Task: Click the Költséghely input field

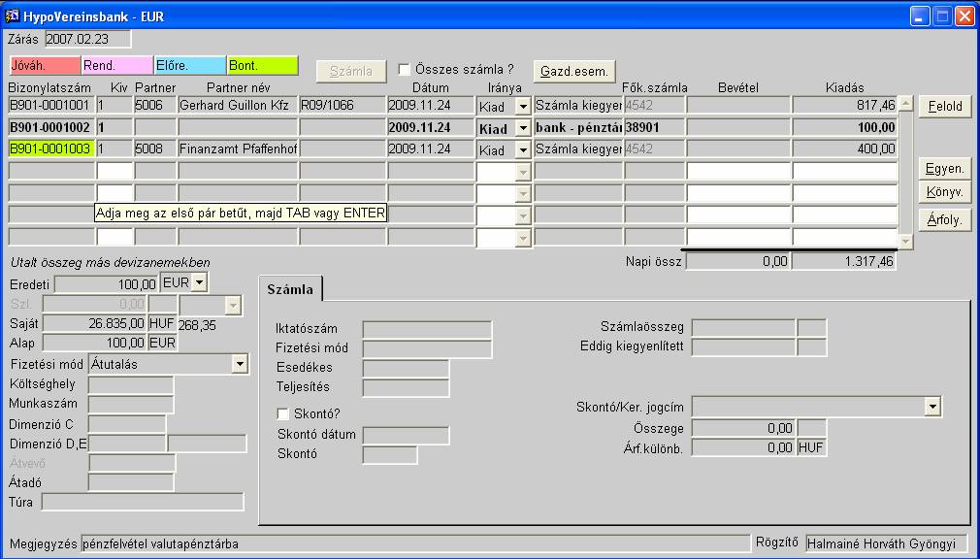Action: tap(131, 384)
